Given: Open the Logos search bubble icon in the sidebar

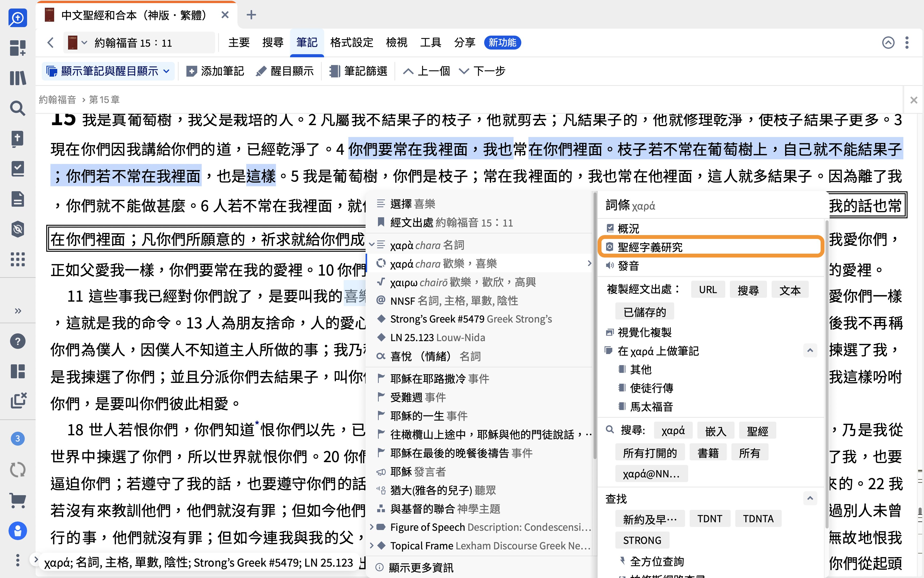Looking at the screenshot, I should [18, 18].
